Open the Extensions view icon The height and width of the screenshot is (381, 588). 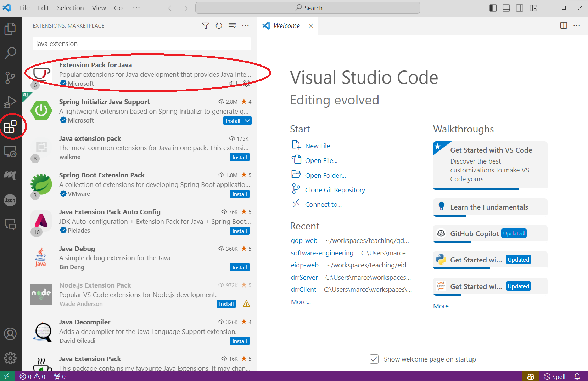[x=10, y=126]
